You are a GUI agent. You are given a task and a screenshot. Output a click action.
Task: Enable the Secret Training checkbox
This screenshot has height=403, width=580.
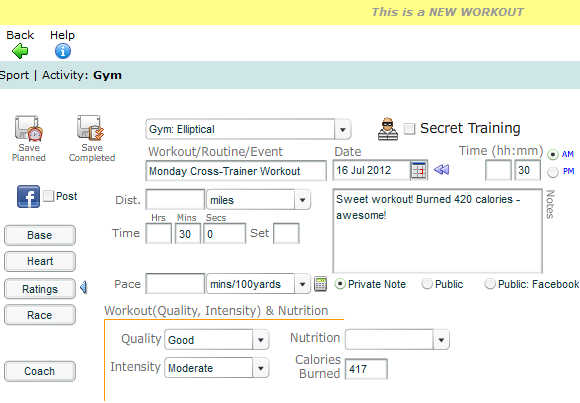coord(409,129)
